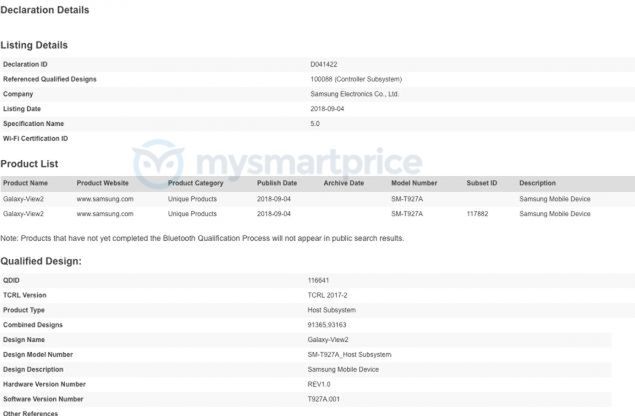Select model number SM-T927A in the 117882 row
The width and height of the screenshot is (635, 416).
(x=407, y=214)
